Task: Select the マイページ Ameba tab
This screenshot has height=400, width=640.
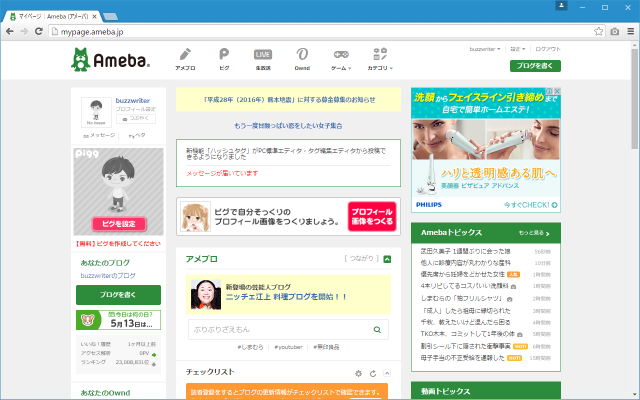Action: pos(51,17)
